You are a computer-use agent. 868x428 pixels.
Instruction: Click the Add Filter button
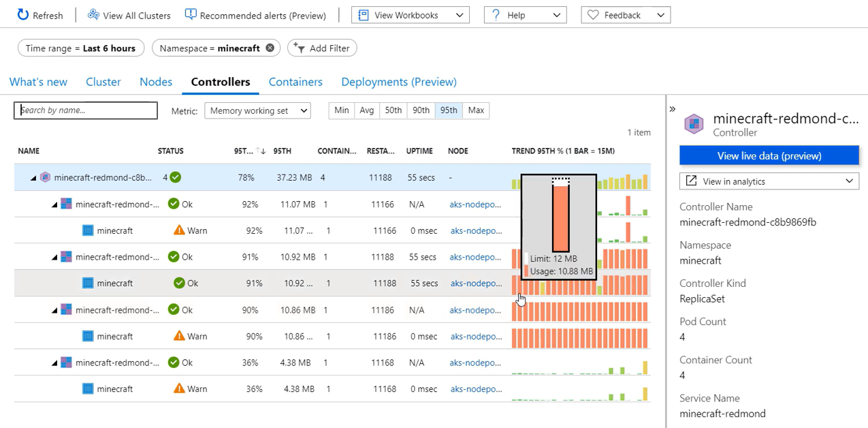(x=322, y=48)
